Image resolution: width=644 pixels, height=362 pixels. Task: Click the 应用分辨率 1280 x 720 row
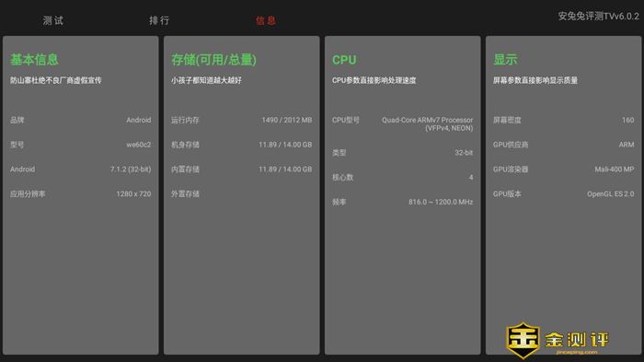pyautogui.click(x=81, y=193)
